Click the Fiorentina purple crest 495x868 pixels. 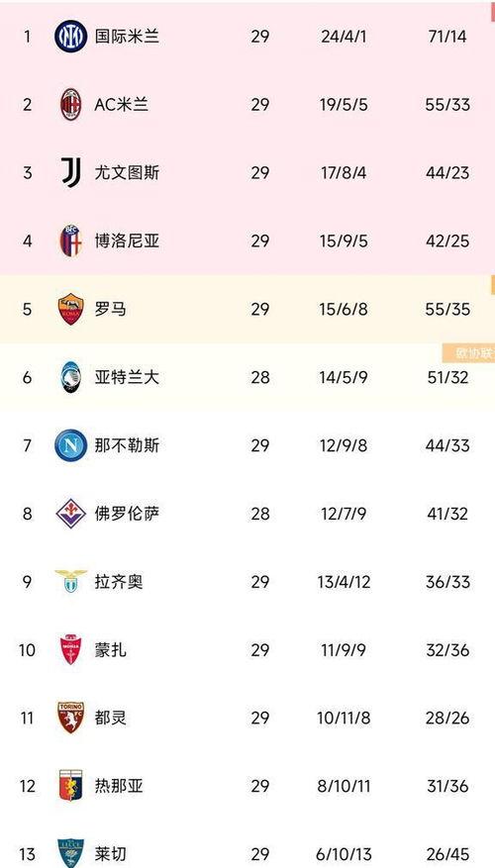tap(71, 514)
